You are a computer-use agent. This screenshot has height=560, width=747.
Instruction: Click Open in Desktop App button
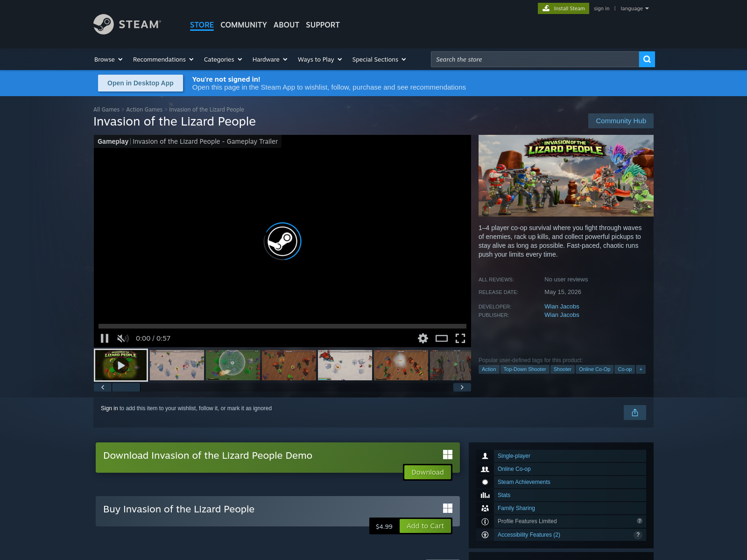coord(141,83)
